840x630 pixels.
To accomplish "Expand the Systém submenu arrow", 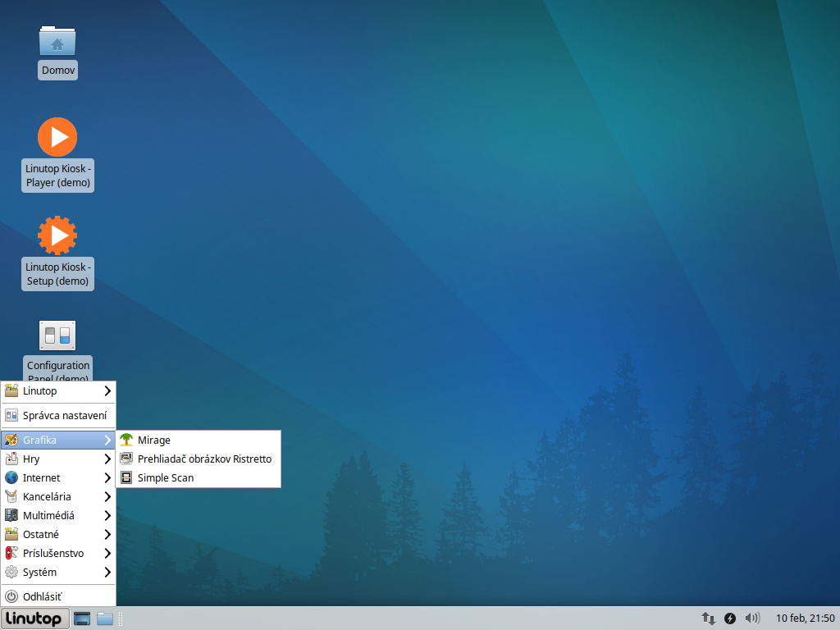I will point(107,572).
